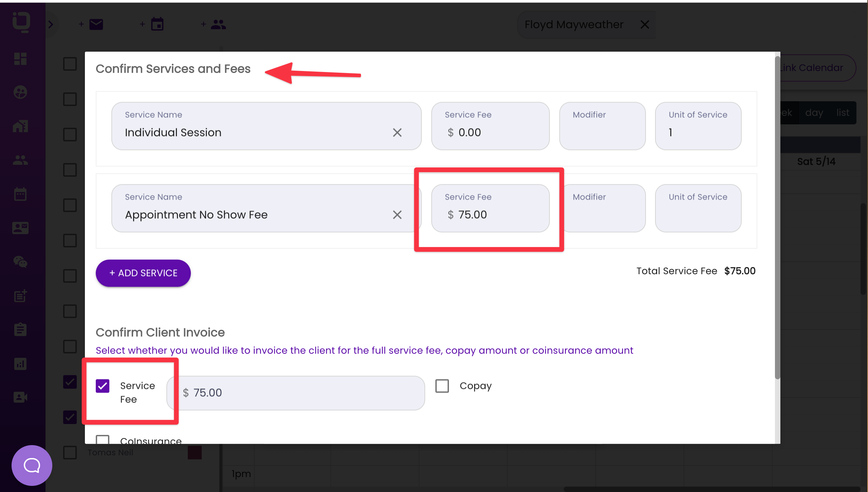The height and width of the screenshot is (492, 868).
Task: Expand the collapsed left navigation panel
Action: (51, 24)
